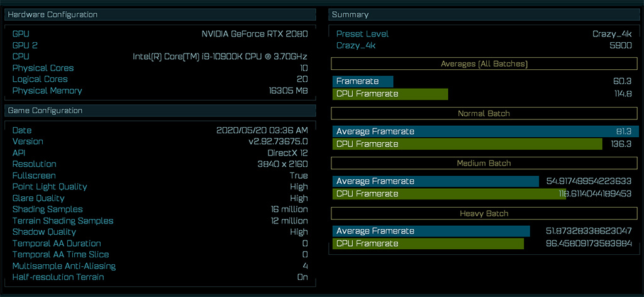
Task: Click the Preset Level Crazy_4k value
Action: tap(611, 34)
